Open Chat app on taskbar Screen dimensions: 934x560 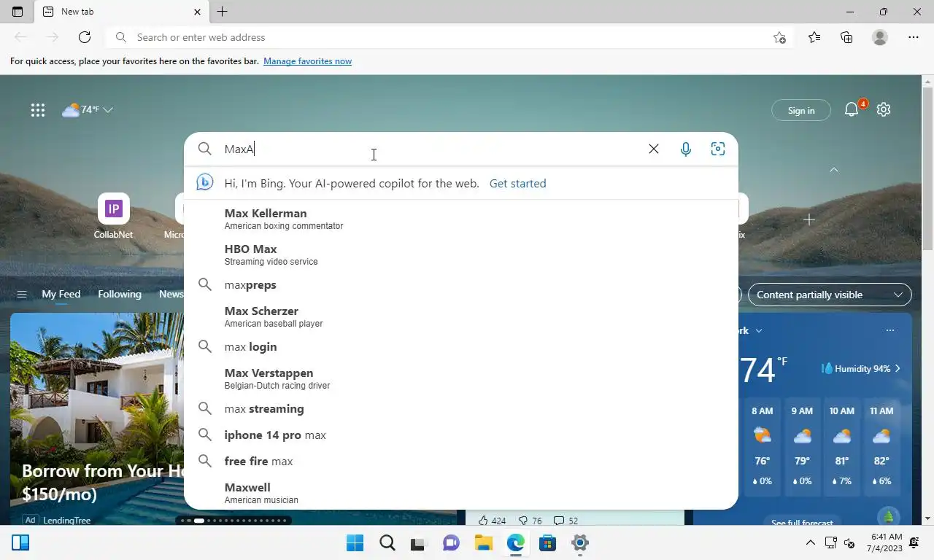point(452,542)
